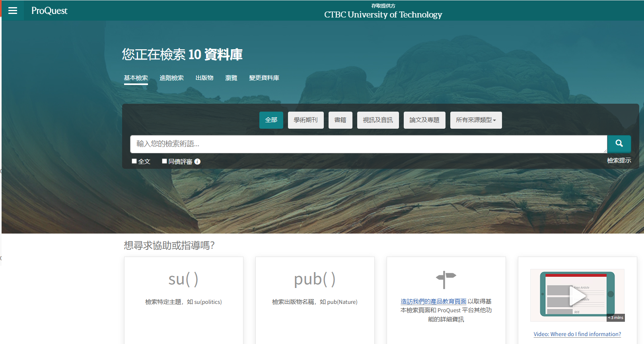Click inside the search terms input field
This screenshot has width=644, height=344.
click(x=368, y=144)
